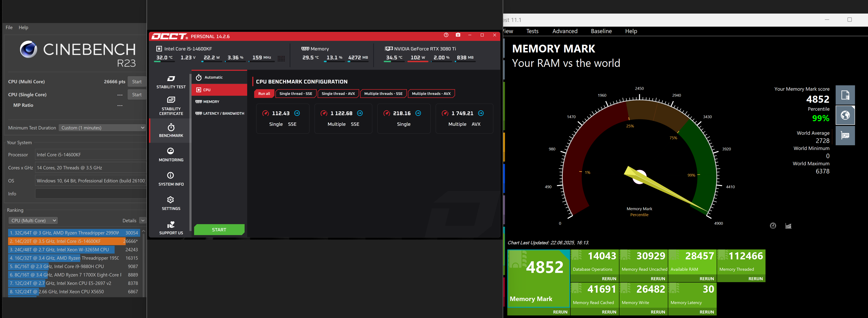Open the System Info section
The image size is (868, 318).
point(171,179)
